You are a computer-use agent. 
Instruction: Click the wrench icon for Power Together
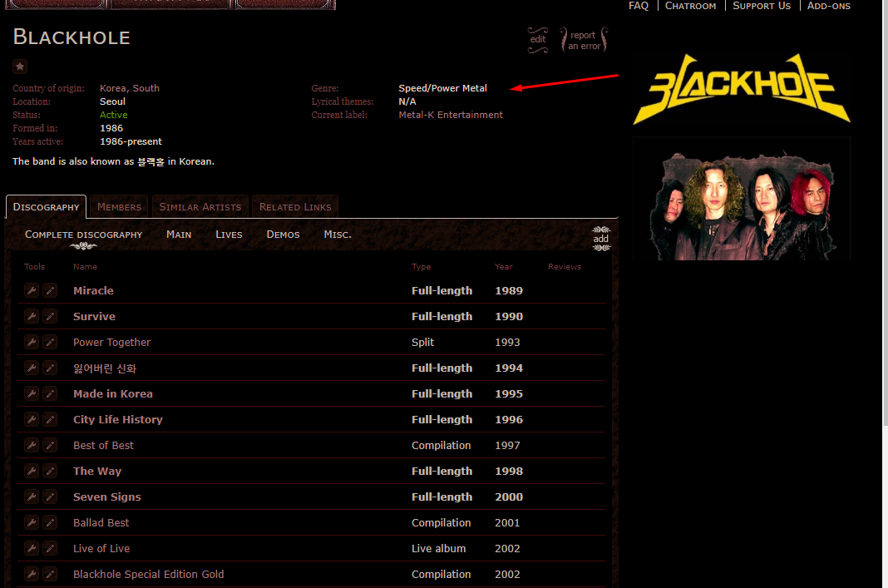[32, 342]
